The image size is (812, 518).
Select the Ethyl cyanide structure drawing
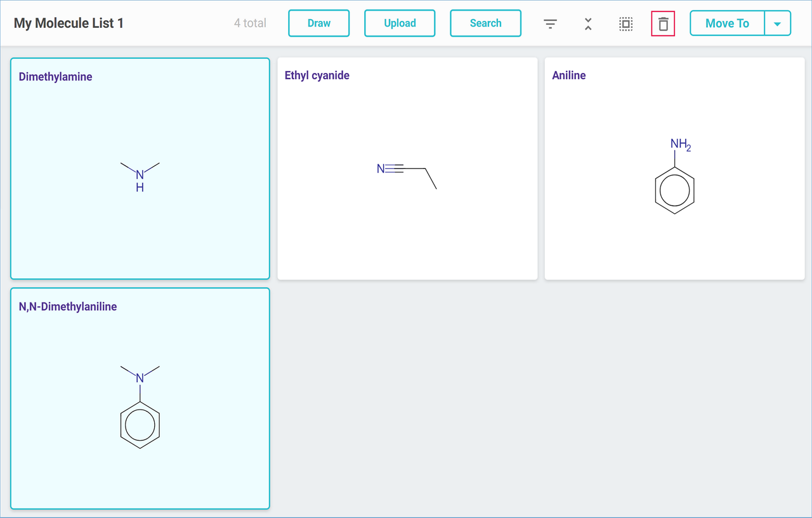tap(407, 175)
